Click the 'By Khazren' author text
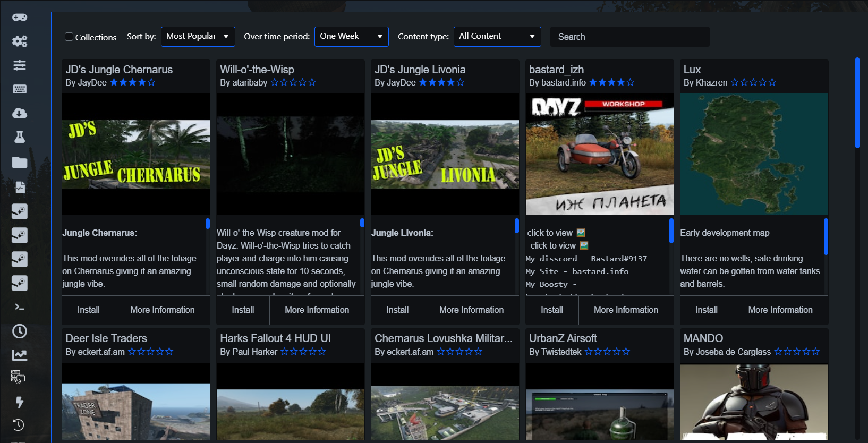This screenshot has width=868, height=443. click(x=705, y=82)
